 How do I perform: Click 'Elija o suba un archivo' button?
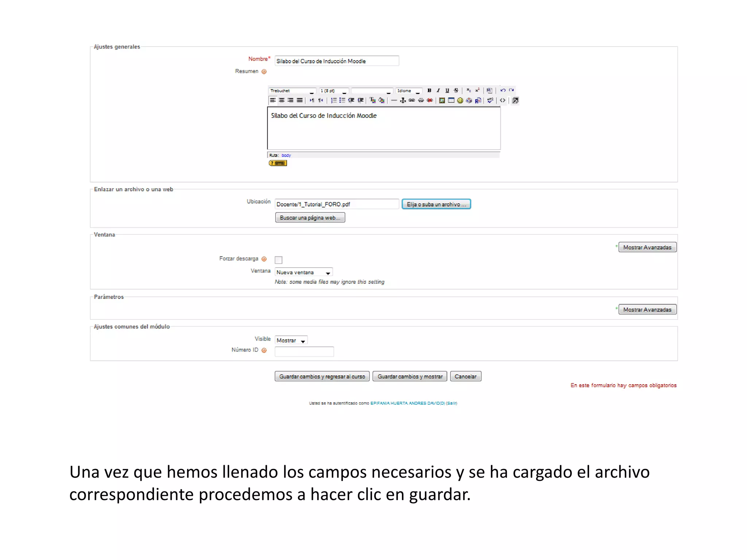(x=436, y=204)
